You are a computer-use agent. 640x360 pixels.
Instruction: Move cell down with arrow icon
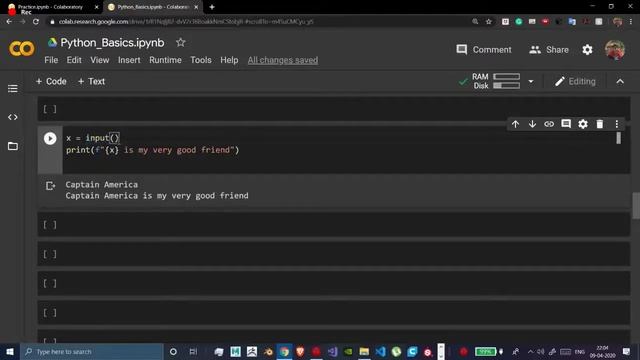(532, 124)
